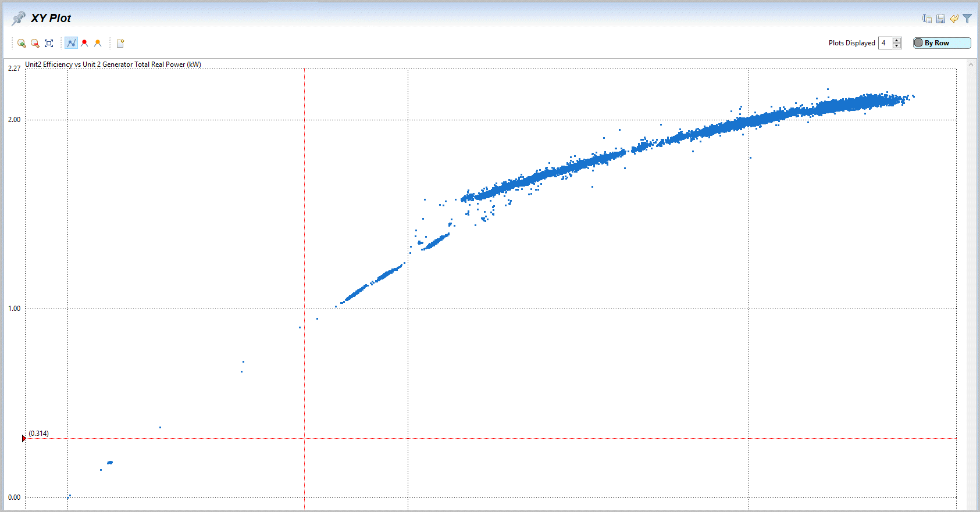The height and width of the screenshot is (512, 980).
Task: Toggle the By Row button
Action: pos(942,43)
